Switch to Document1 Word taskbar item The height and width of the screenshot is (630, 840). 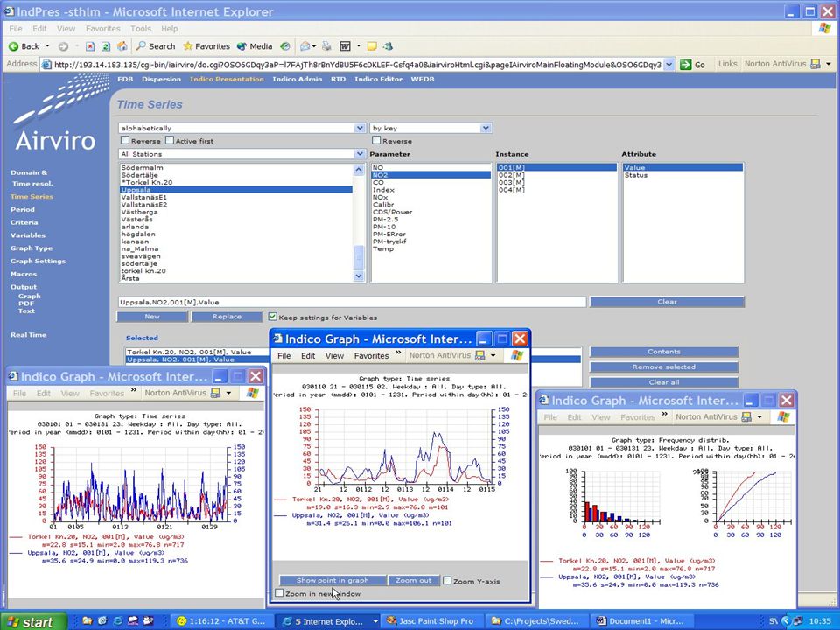coord(641,621)
